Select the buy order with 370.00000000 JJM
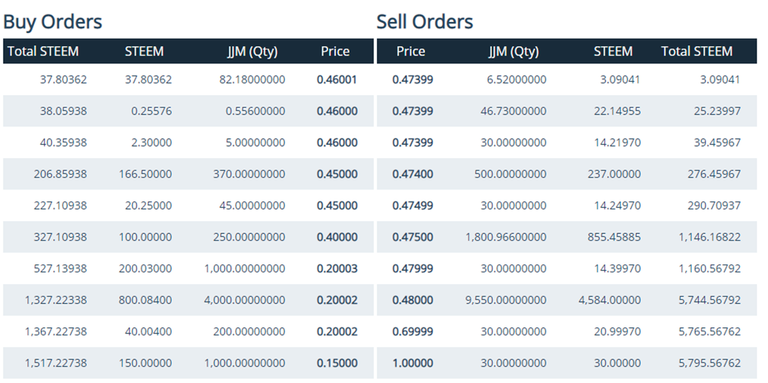This screenshot has height=383, width=768. pyautogui.click(x=188, y=174)
